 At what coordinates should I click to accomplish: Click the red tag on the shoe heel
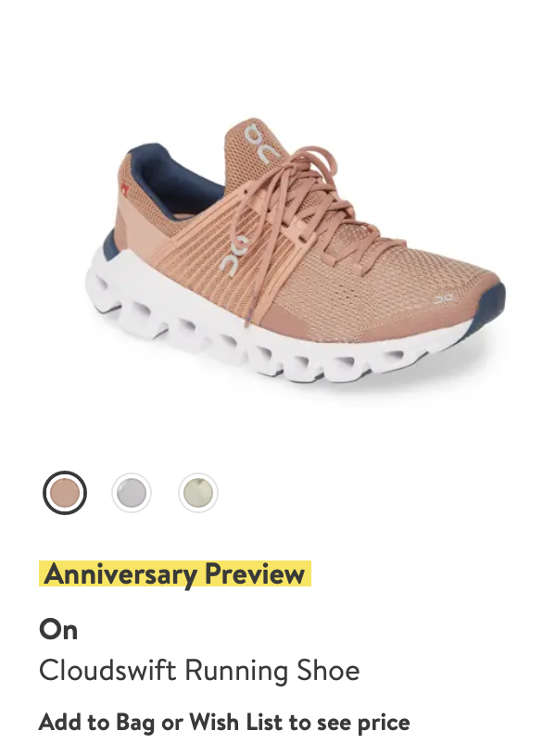click(125, 190)
